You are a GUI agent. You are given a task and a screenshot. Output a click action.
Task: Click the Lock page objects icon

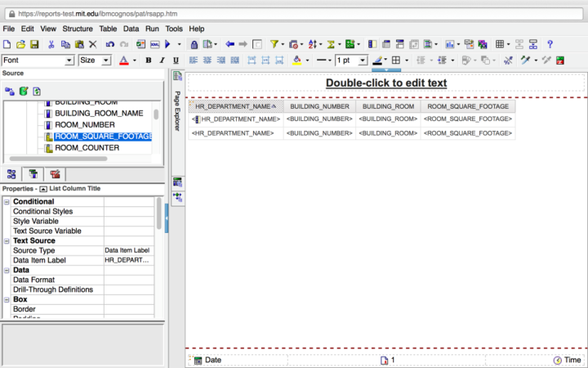(x=194, y=44)
